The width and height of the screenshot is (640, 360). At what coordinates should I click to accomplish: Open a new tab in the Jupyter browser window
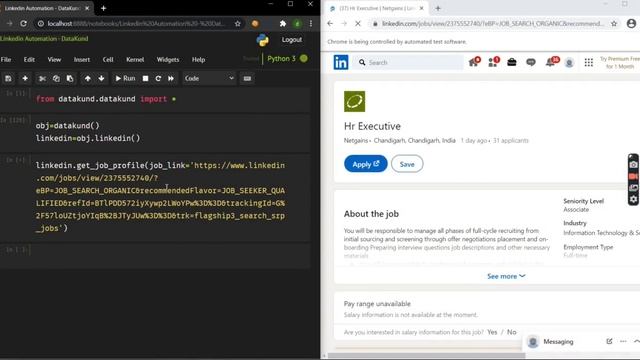(x=103, y=8)
